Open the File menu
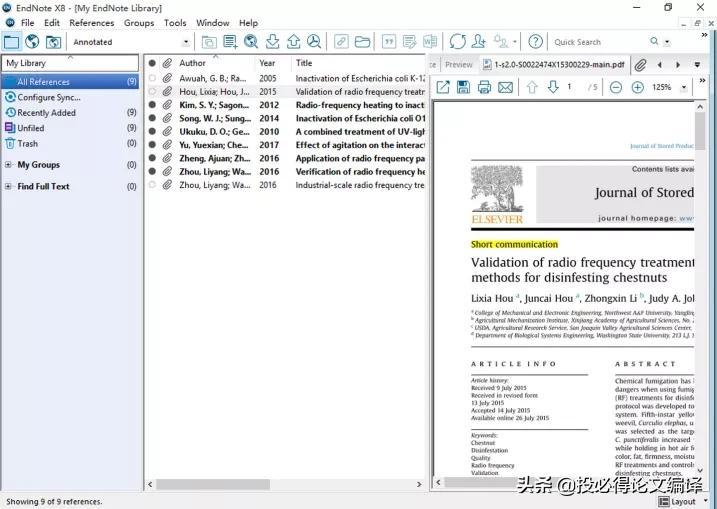This screenshot has width=717, height=509. click(x=27, y=23)
